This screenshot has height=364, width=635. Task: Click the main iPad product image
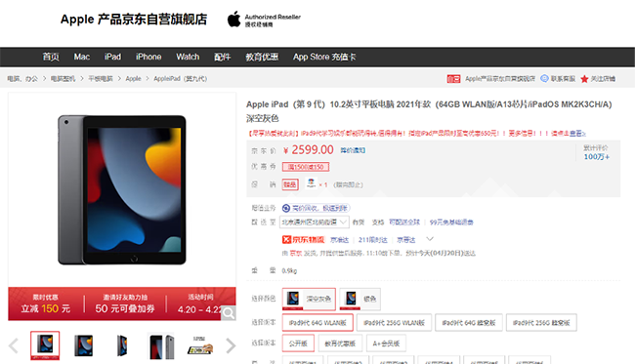click(122, 190)
